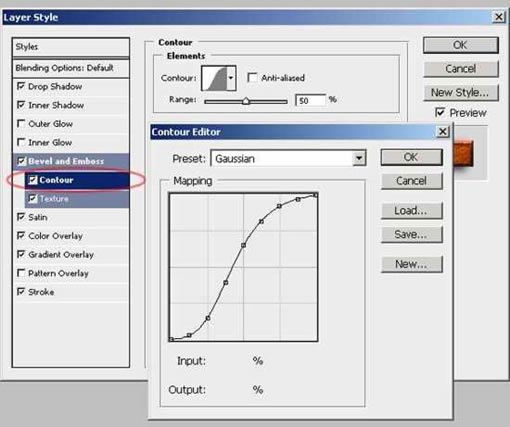The width and height of the screenshot is (510, 427).
Task: Click the New Style... button
Action: pos(461,92)
